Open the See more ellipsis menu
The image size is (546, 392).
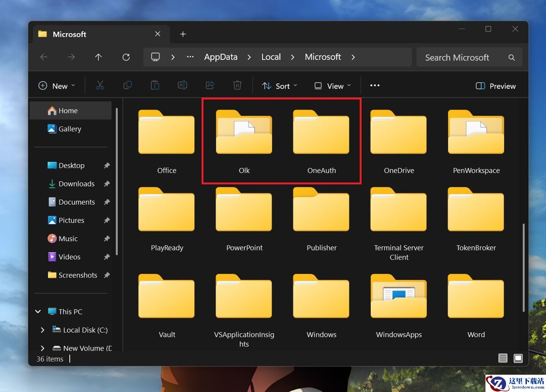pyautogui.click(x=375, y=85)
